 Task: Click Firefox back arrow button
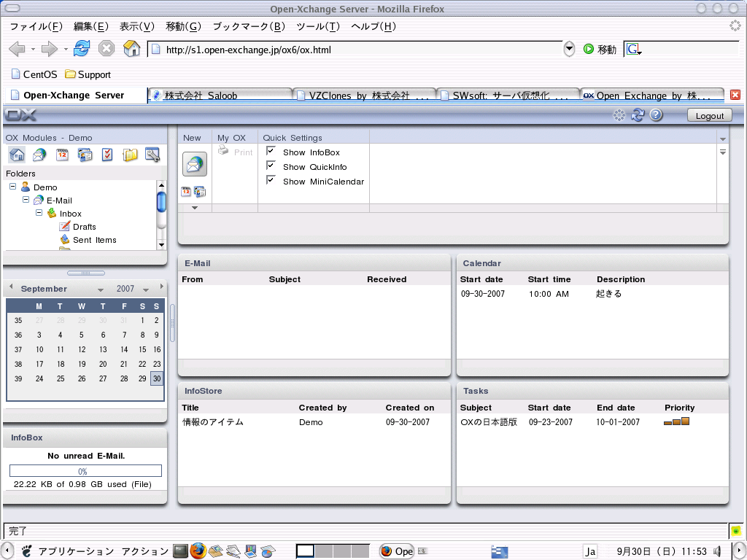18,49
